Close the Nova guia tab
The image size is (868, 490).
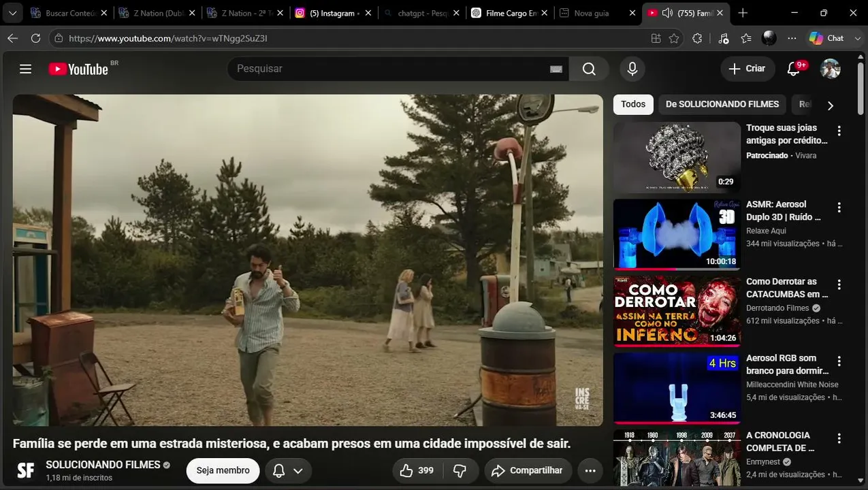632,13
